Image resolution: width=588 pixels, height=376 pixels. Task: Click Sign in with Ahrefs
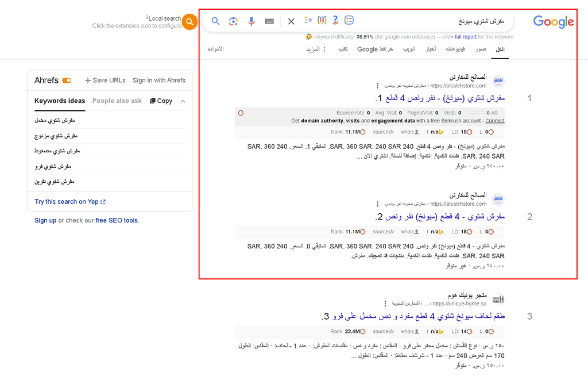pos(159,80)
